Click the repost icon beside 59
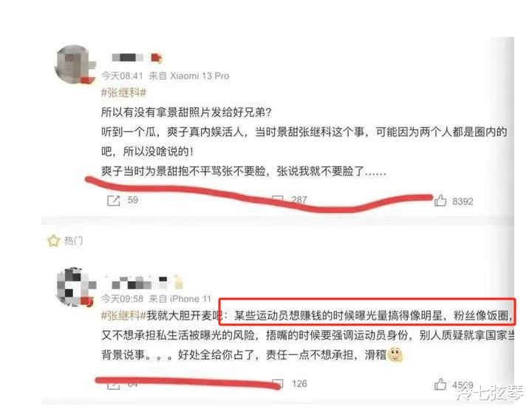Viewport: 532px width, 412px height. click(x=113, y=200)
